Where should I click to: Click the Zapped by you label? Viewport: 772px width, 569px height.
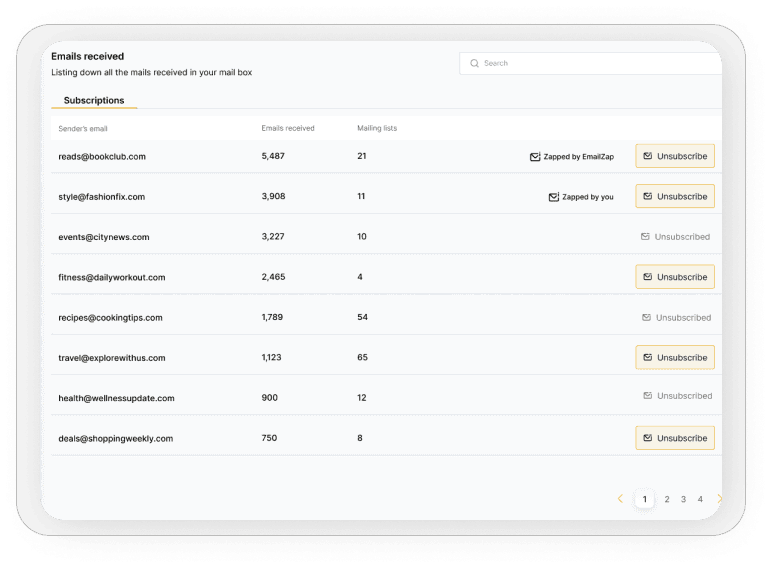[588, 197]
